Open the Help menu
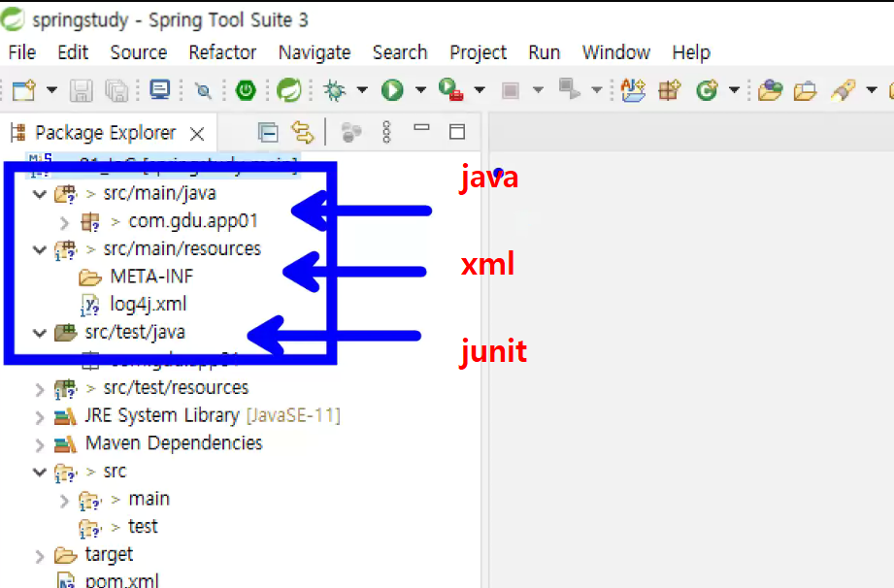The height and width of the screenshot is (588, 894). tap(691, 52)
